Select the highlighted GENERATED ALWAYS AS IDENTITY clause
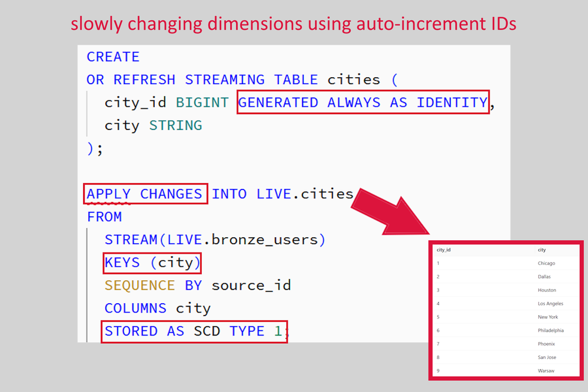This screenshot has height=392, width=588. point(362,102)
